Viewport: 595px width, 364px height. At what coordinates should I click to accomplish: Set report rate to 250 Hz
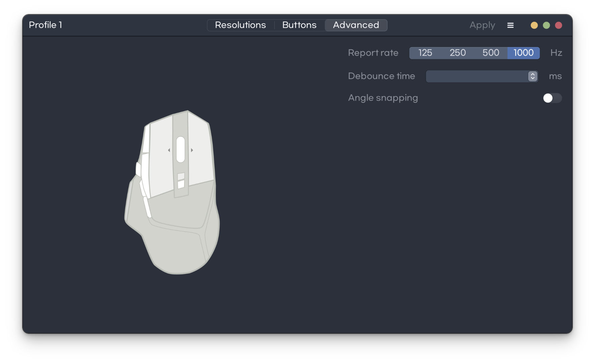[x=457, y=53]
